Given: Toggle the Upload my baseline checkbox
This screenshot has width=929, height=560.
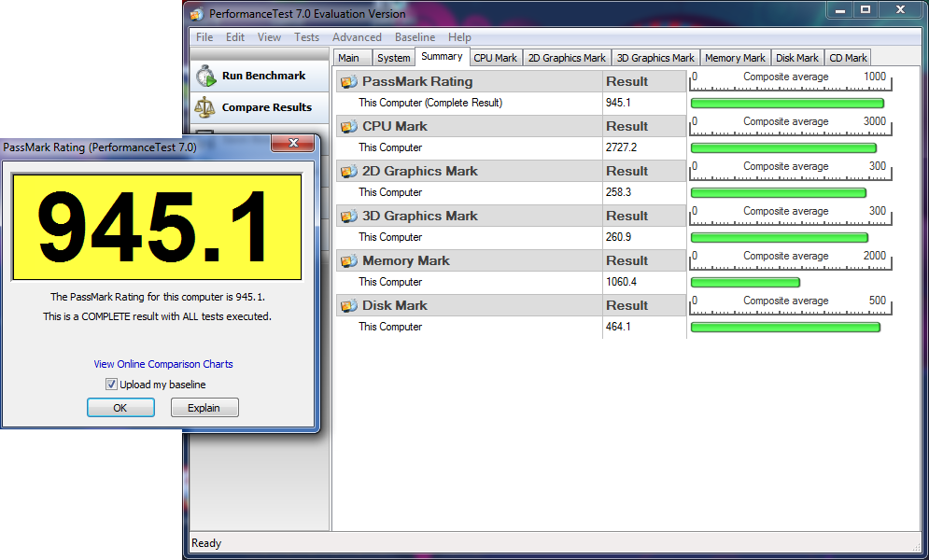Looking at the screenshot, I should coord(111,385).
